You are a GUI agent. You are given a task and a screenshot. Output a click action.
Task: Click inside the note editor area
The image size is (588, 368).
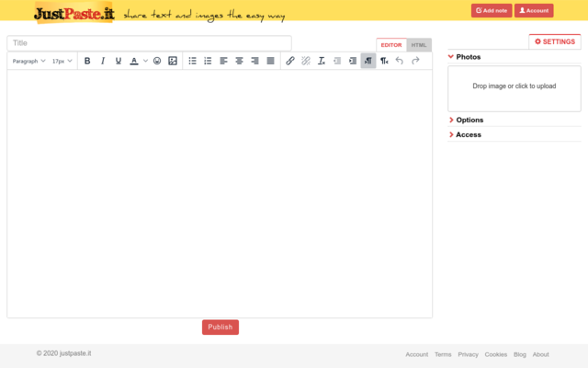220,194
